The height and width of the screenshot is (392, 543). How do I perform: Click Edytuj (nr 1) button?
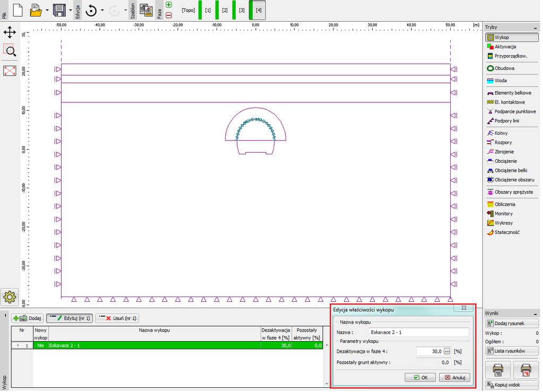70,318
